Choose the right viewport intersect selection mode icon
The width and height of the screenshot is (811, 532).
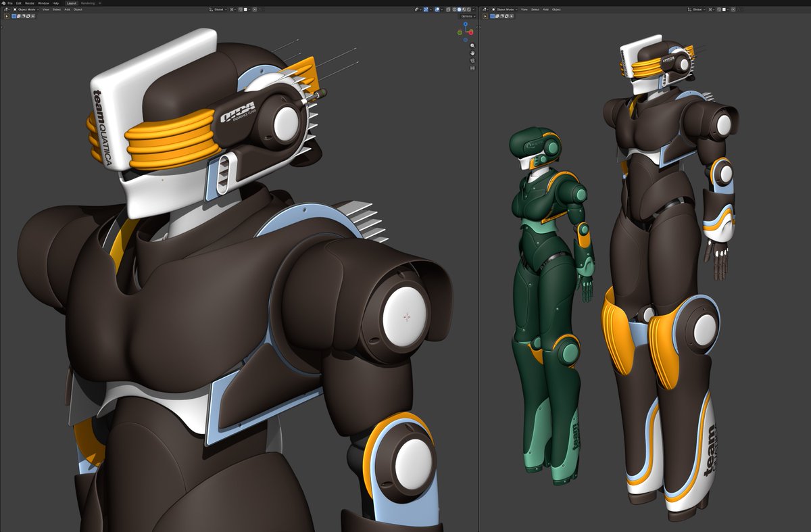(x=511, y=16)
